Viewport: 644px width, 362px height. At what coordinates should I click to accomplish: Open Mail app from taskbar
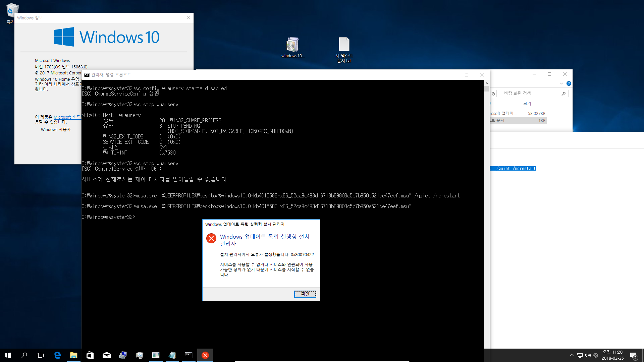[x=107, y=355]
